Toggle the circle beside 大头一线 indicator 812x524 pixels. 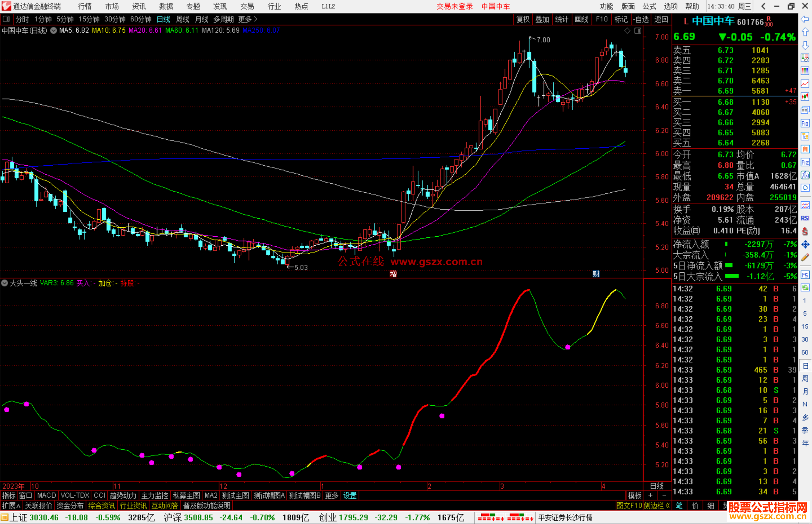(x=5, y=283)
